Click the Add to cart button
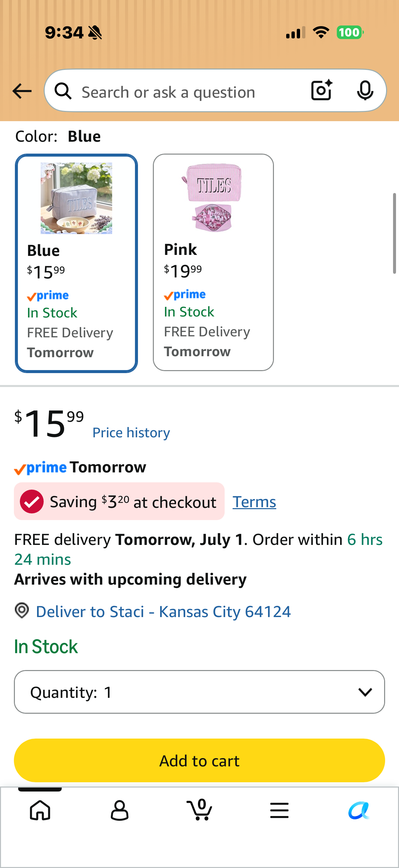 point(199,760)
